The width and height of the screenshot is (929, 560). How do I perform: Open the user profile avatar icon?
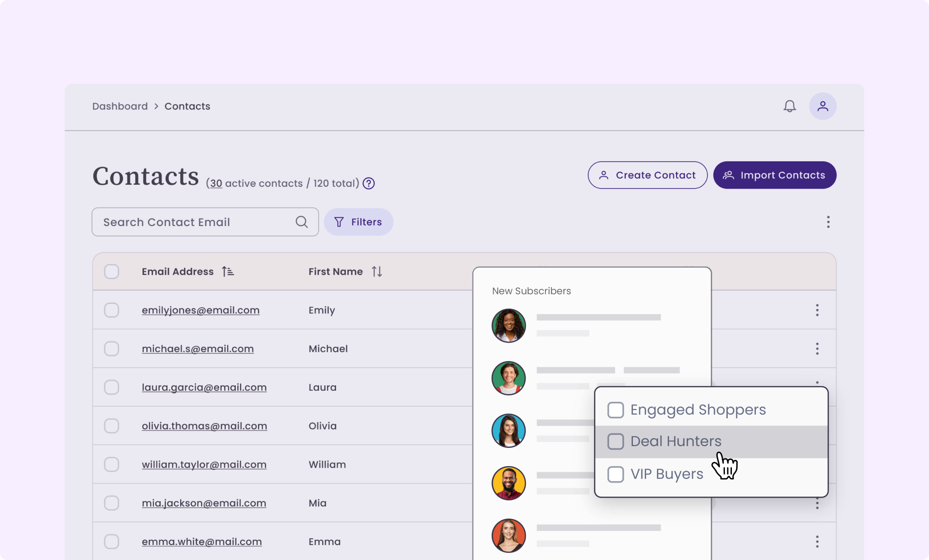click(x=822, y=106)
